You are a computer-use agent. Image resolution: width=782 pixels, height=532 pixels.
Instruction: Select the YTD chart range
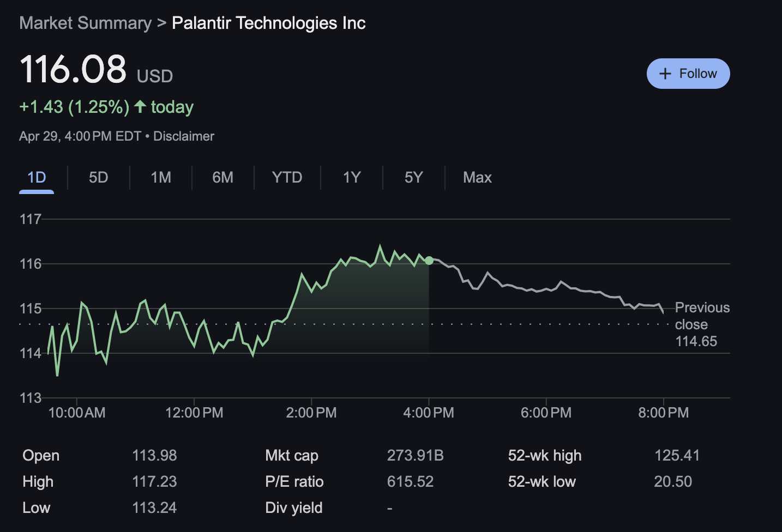pyautogui.click(x=287, y=178)
